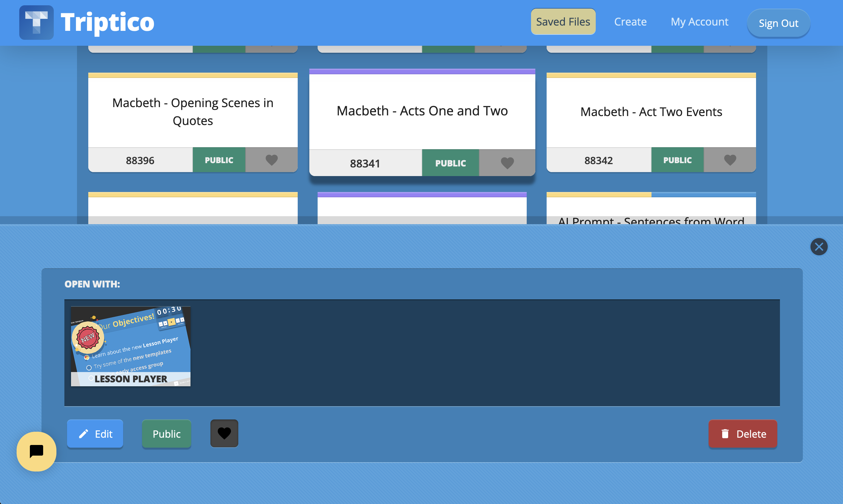Toggle PUBLIC badge on card 88341

click(x=450, y=163)
